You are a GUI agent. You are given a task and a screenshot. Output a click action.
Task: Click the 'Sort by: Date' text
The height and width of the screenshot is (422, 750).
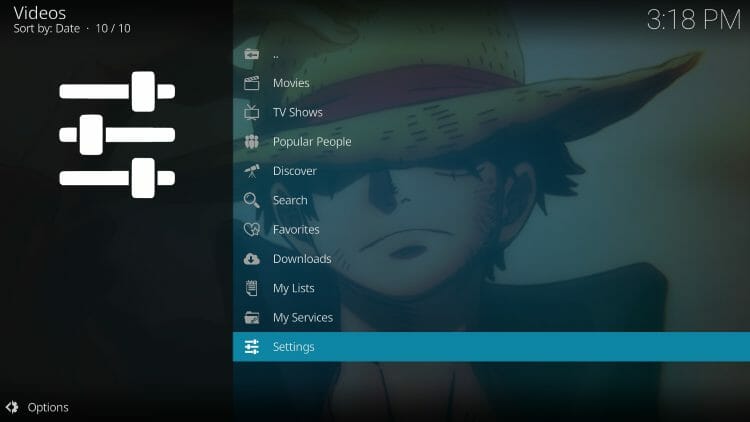point(46,29)
